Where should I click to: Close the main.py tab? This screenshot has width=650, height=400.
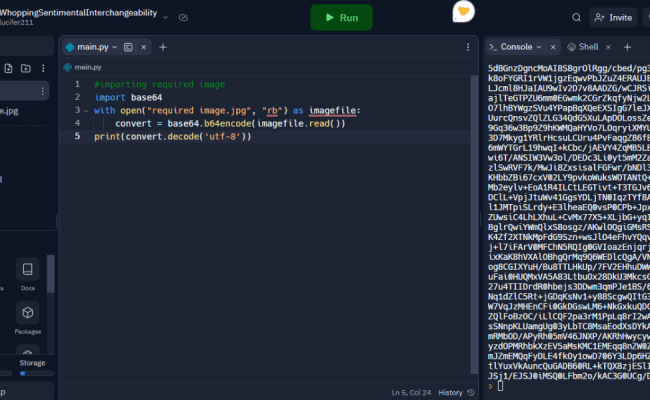click(143, 47)
